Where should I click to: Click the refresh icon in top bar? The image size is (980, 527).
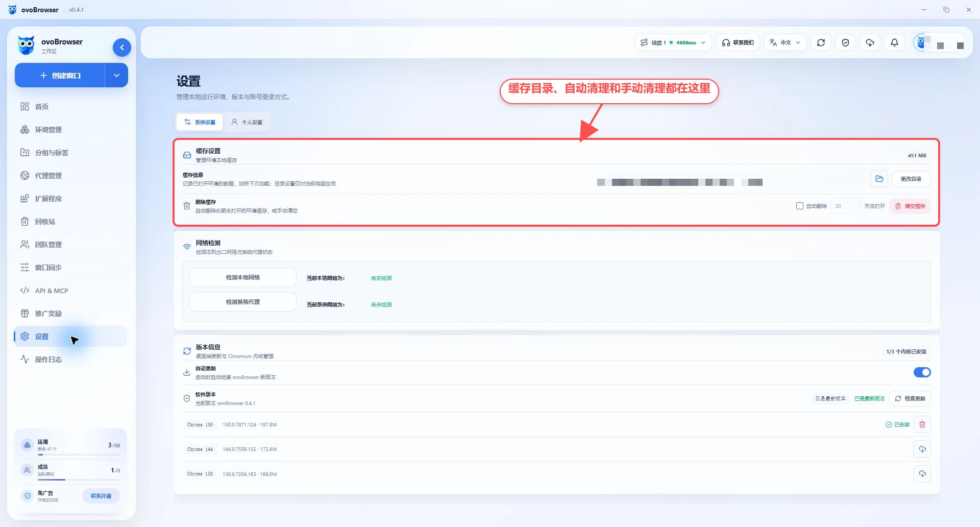point(821,42)
